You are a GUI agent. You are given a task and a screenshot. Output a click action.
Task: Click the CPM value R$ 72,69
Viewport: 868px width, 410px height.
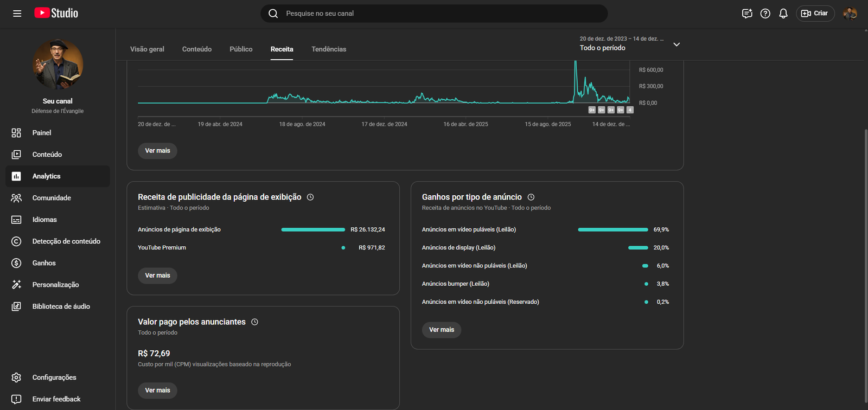tap(154, 354)
